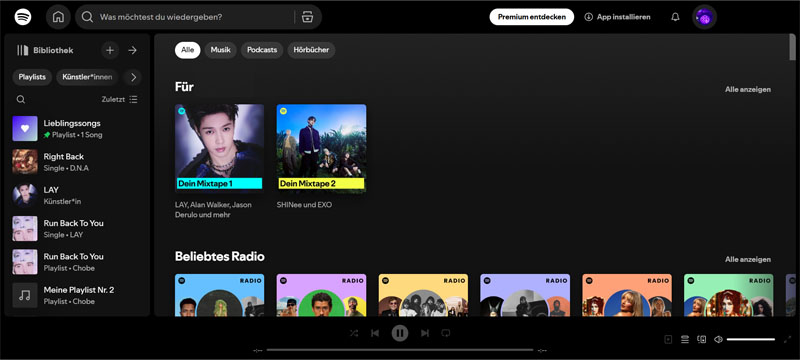Search within the library

coord(21,99)
